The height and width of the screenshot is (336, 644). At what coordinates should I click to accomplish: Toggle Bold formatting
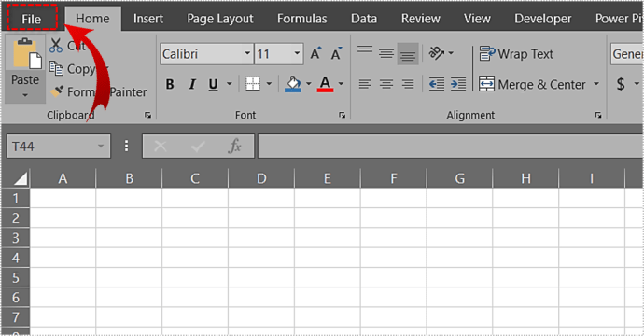(x=170, y=84)
